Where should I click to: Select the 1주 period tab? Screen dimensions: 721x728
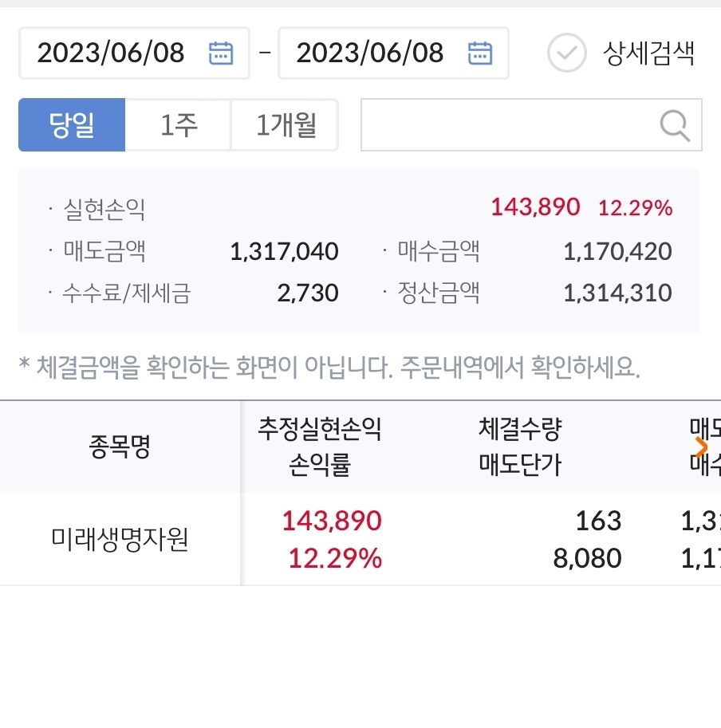coord(179,125)
